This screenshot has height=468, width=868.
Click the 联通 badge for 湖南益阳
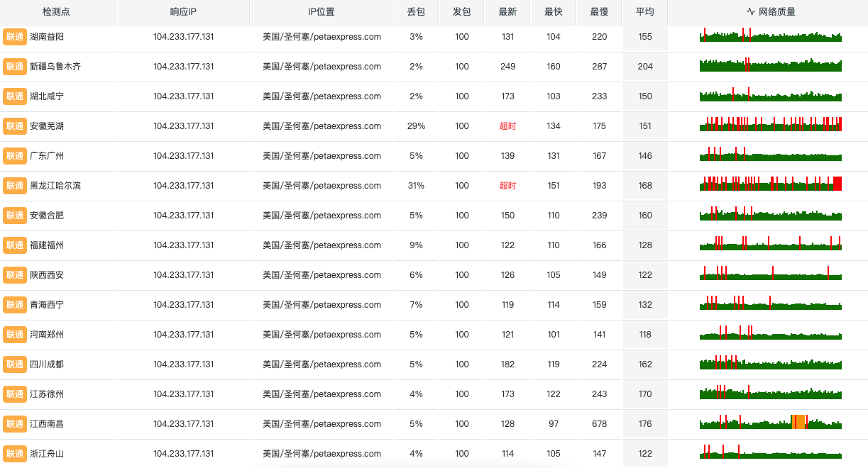tap(14, 37)
